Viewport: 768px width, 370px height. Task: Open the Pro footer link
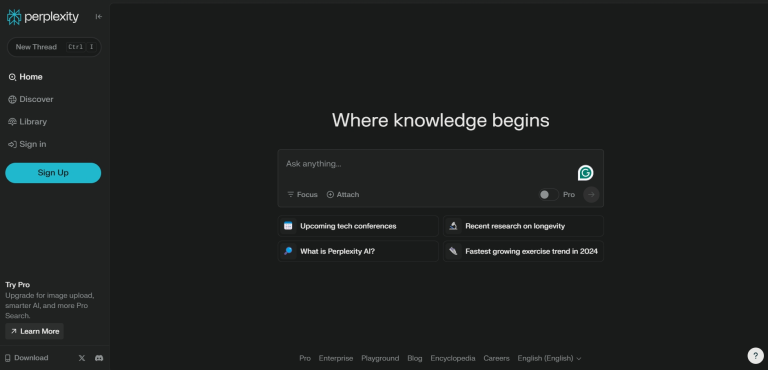click(305, 358)
